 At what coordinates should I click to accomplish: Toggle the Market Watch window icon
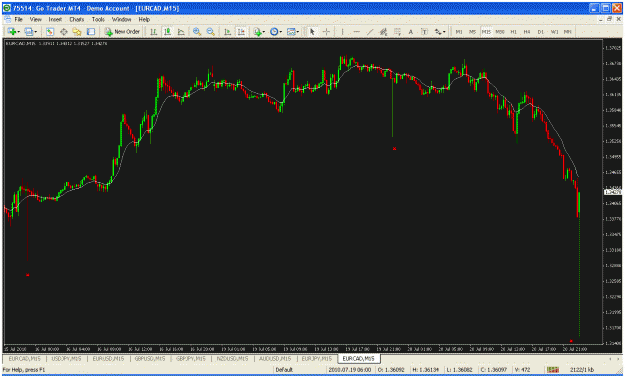(x=49, y=31)
